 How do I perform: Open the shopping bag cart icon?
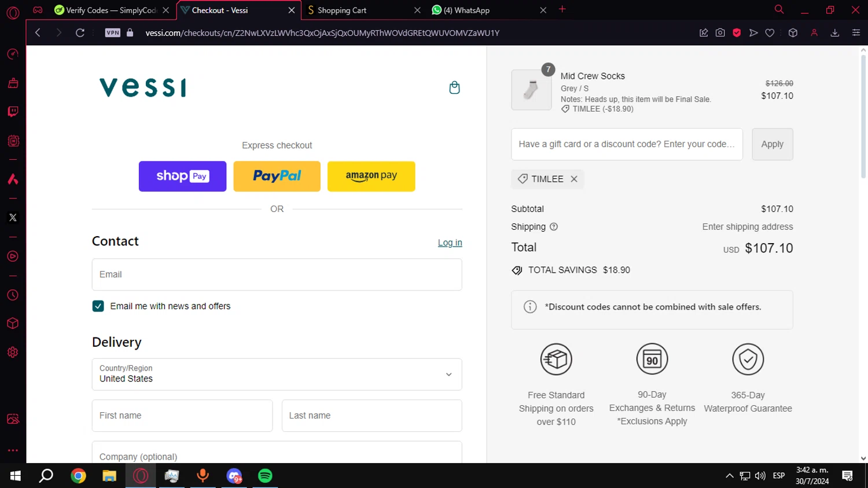pos(454,87)
